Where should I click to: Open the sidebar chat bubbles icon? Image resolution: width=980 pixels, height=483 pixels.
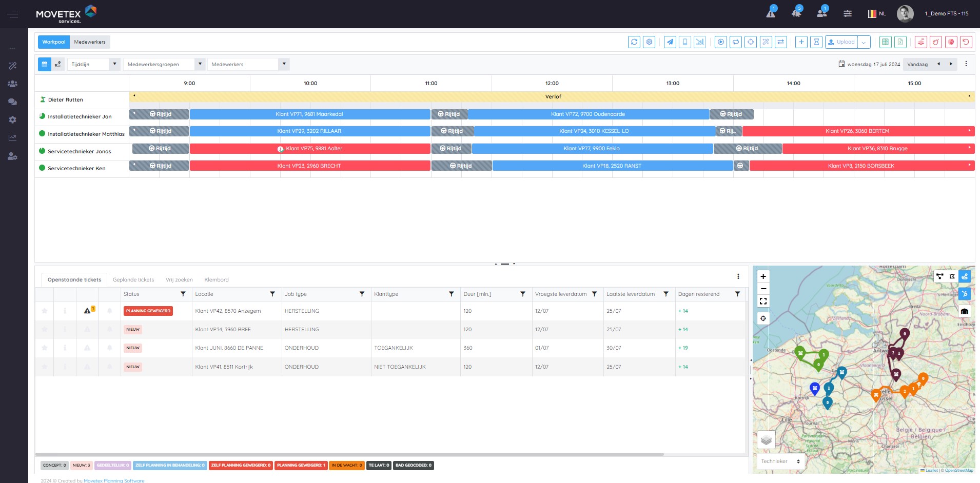[13, 102]
